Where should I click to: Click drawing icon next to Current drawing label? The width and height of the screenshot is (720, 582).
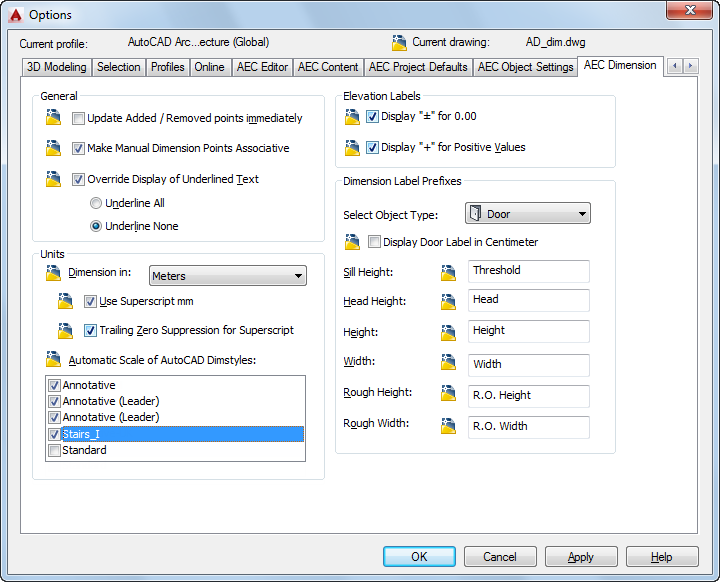click(x=399, y=43)
